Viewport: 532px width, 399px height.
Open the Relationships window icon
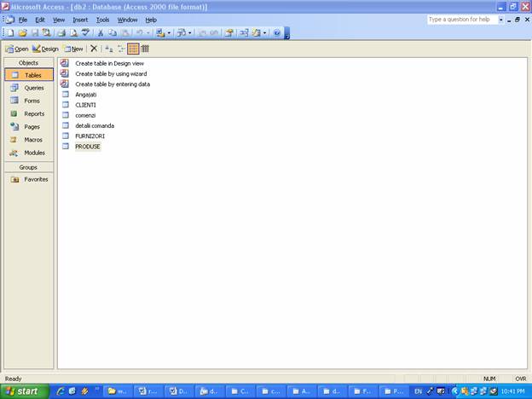[x=244, y=33]
